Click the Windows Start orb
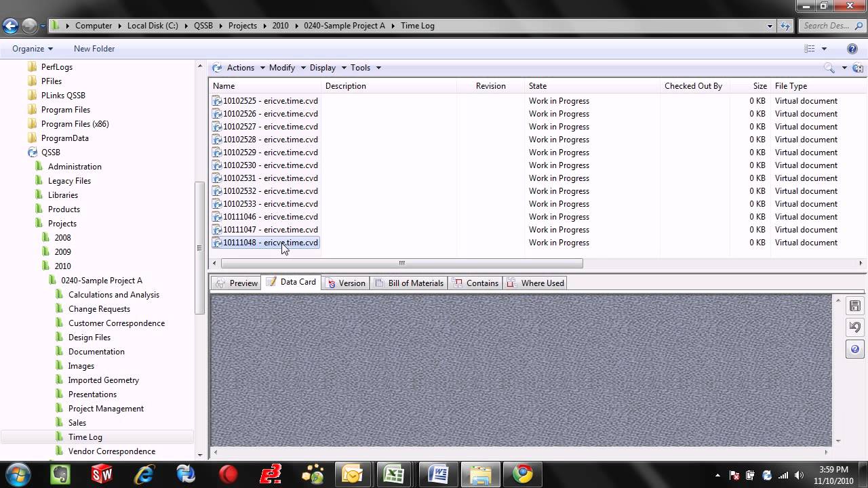 (x=18, y=474)
